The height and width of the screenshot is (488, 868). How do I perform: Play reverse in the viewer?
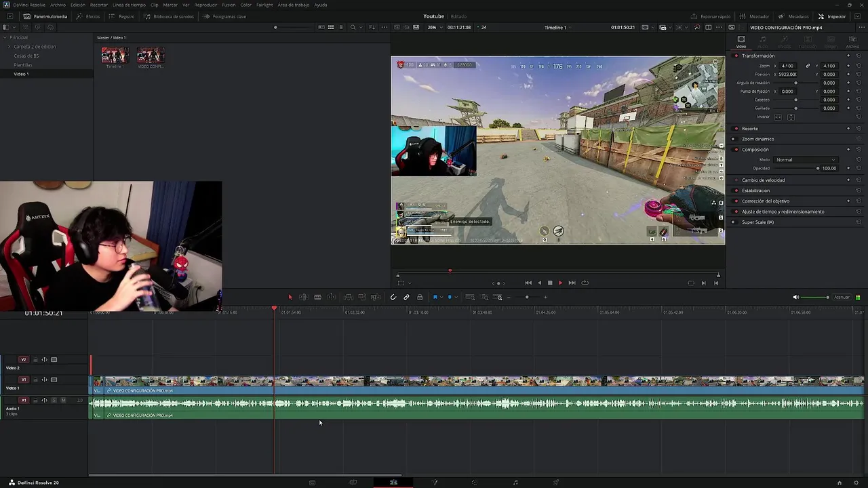pyautogui.click(x=540, y=283)
